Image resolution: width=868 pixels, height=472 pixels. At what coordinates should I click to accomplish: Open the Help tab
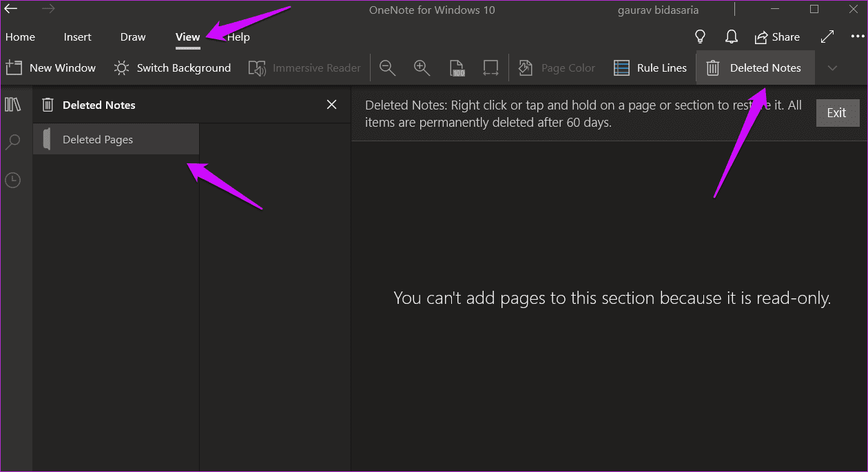pyautogui.click(x=238, y=37)
